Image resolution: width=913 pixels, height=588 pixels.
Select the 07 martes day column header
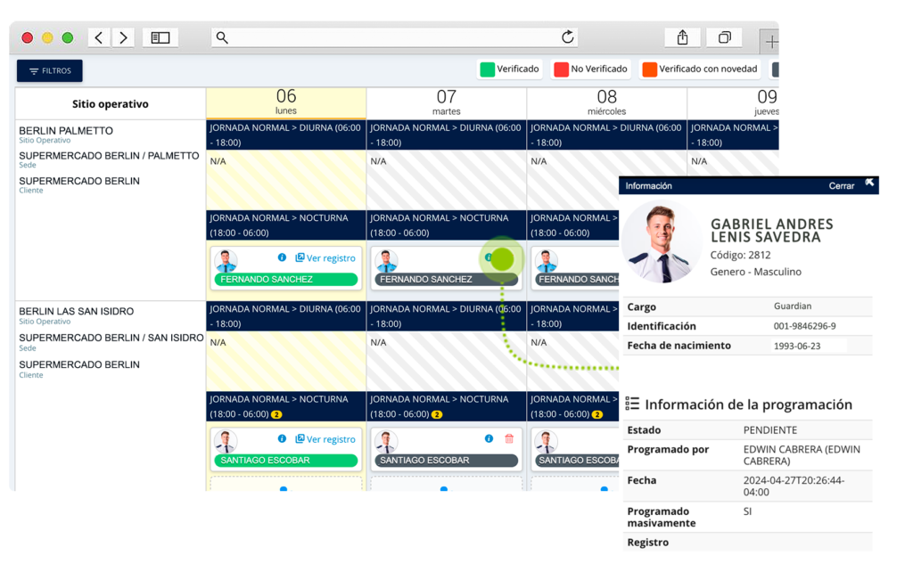(446, 102)
